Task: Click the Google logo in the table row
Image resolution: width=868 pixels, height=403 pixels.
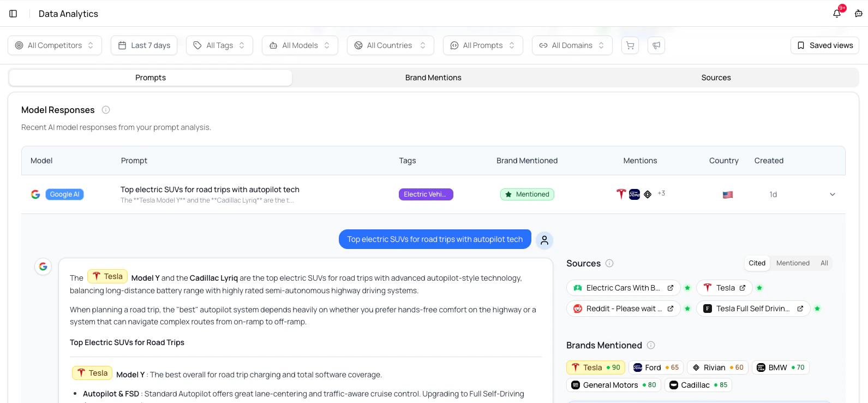Action: tap(35, 194)
